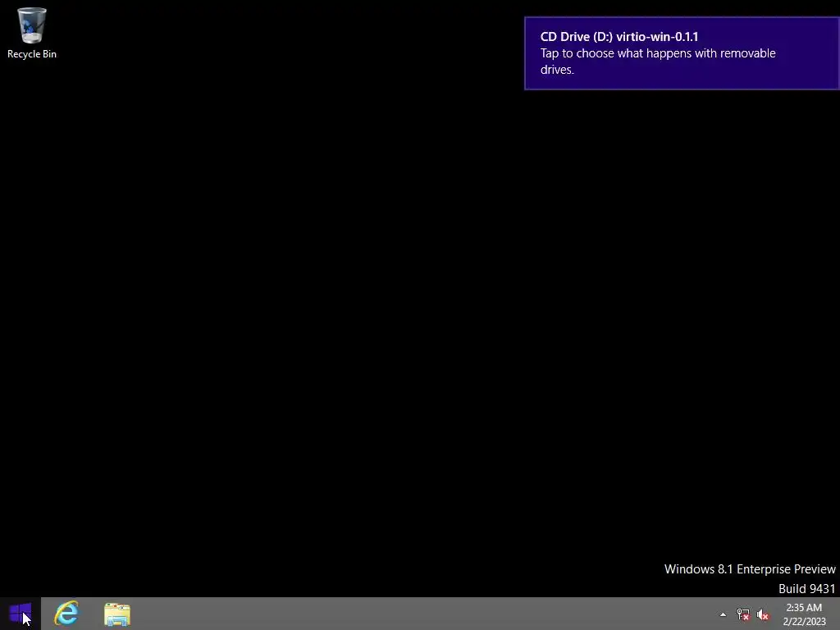
Task: Show hidden icons in system tray
Action: pyautogui.click(x=723, y=614)
